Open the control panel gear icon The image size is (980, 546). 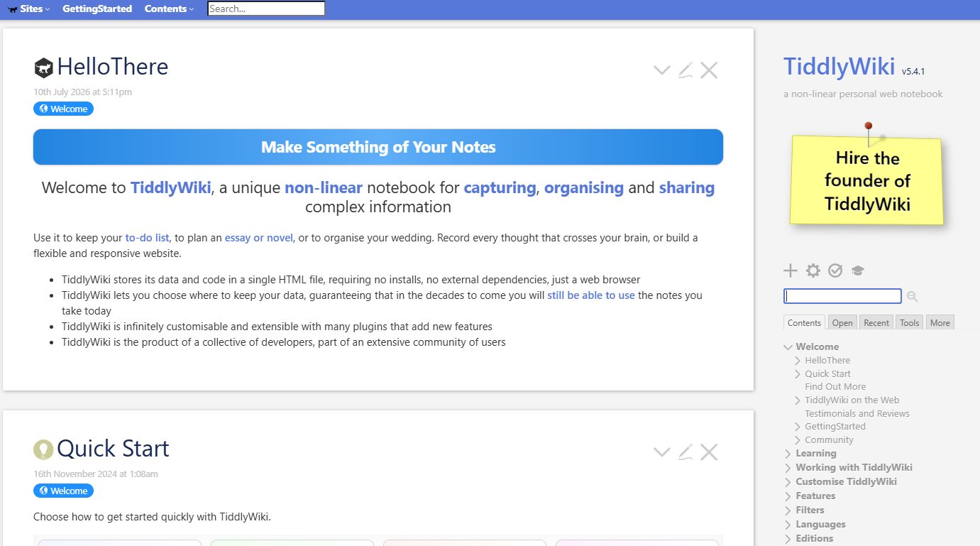pos(813,271)
